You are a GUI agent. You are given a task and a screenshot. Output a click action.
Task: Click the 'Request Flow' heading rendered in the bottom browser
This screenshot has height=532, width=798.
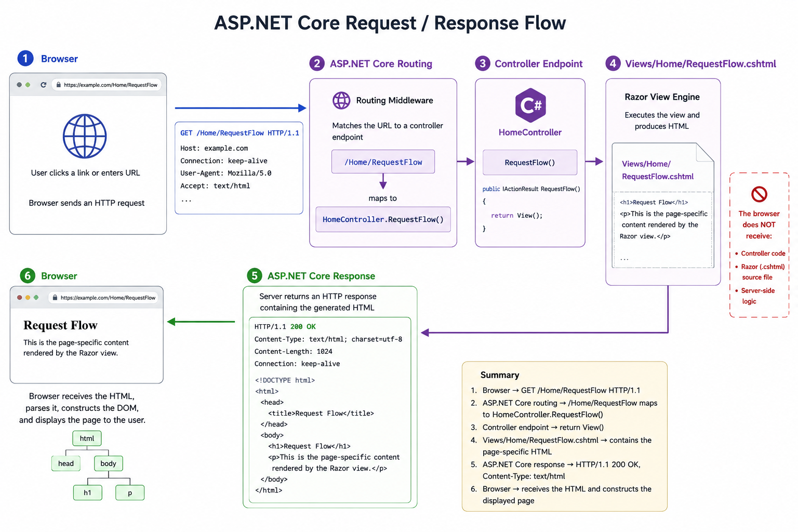pyautogui.click(x=60, y=325)
